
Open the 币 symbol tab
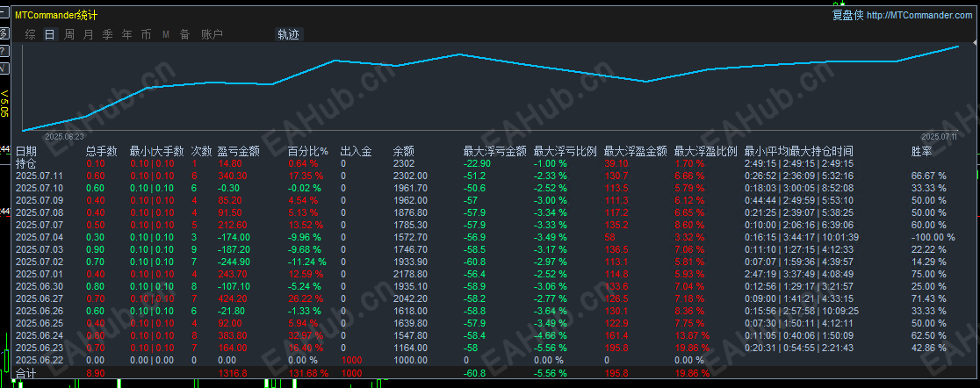pos(147,35)
